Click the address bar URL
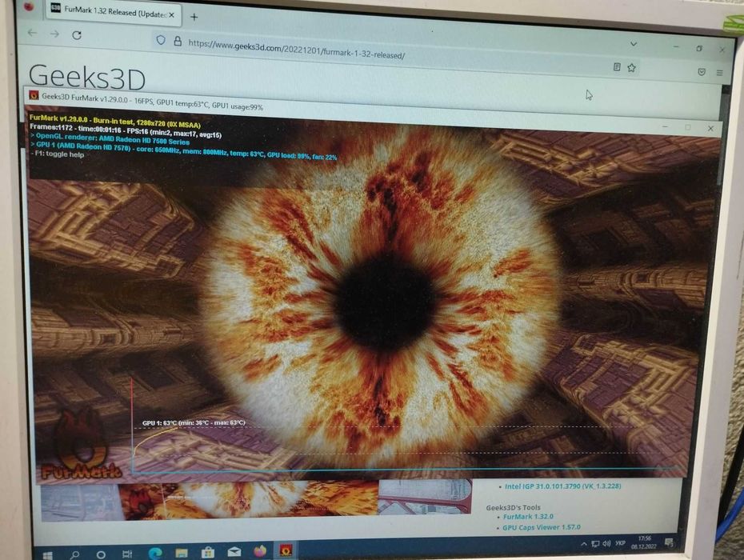Viewport: 744px width, 560px height. (x=297, y=49)
